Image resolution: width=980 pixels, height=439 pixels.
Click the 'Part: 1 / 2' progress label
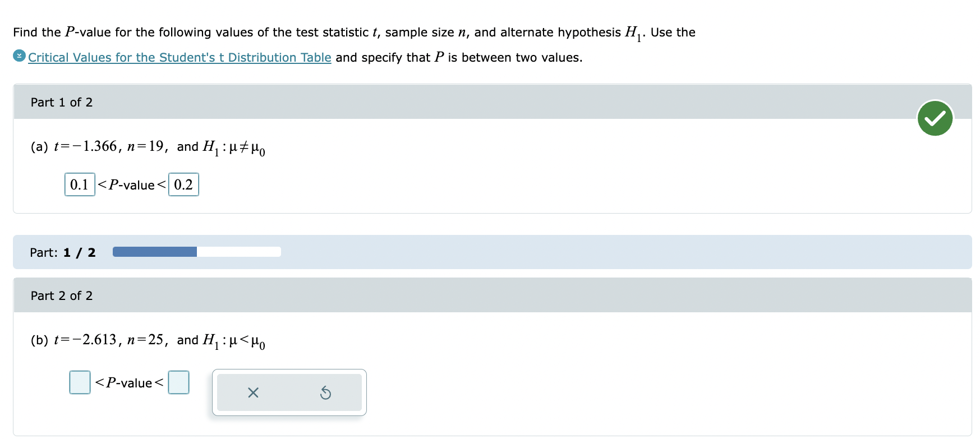(x=63, y=252)
